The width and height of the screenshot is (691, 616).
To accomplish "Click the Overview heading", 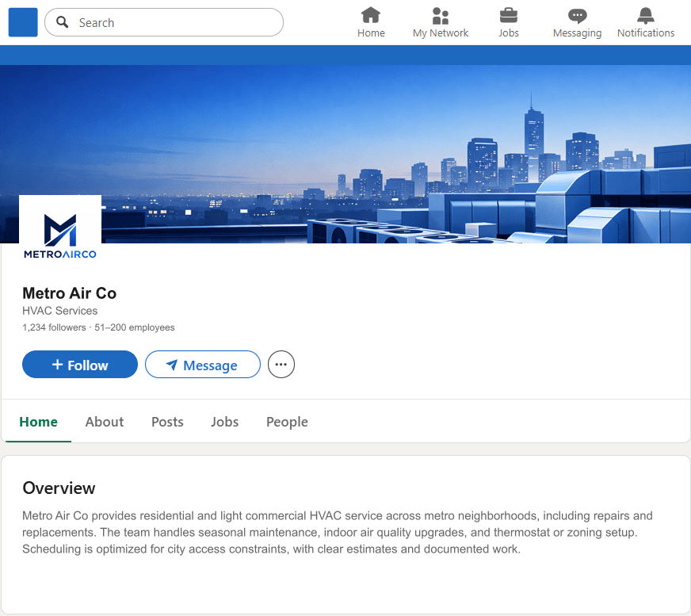I will pos(59,488).
